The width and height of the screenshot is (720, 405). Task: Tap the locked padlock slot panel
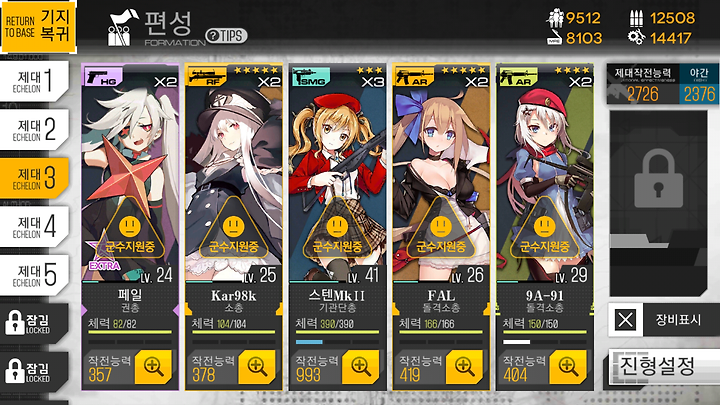[x=658, y=204]
